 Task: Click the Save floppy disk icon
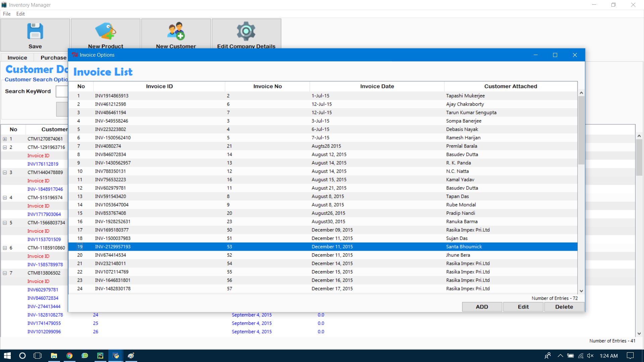click(35, 31)
